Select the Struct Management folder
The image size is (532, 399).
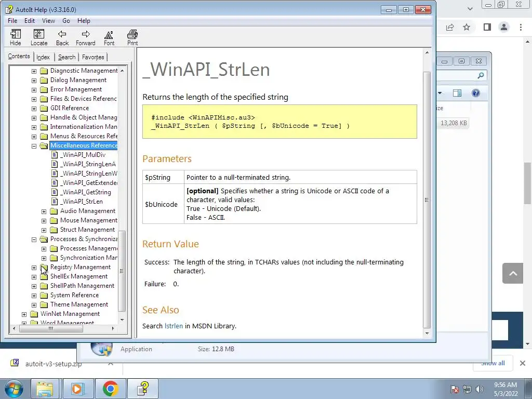point(87,230)
